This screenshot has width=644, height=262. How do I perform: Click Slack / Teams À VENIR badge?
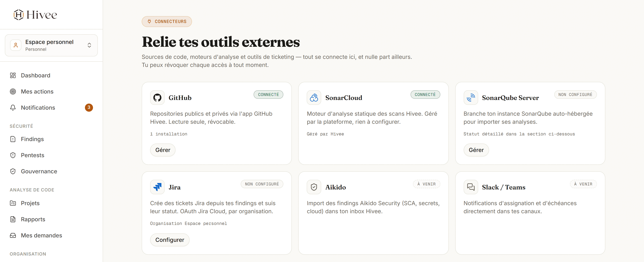tap(583, 184)
